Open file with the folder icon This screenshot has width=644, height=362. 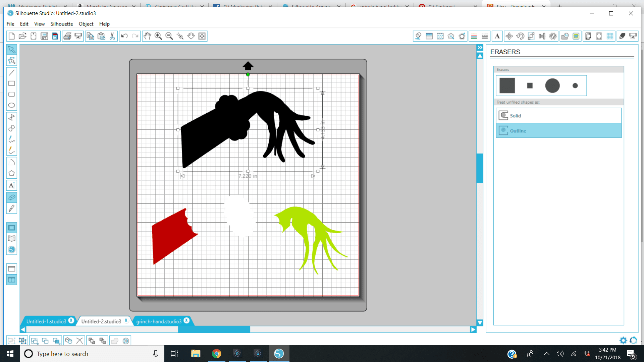(x=22, y=36)
